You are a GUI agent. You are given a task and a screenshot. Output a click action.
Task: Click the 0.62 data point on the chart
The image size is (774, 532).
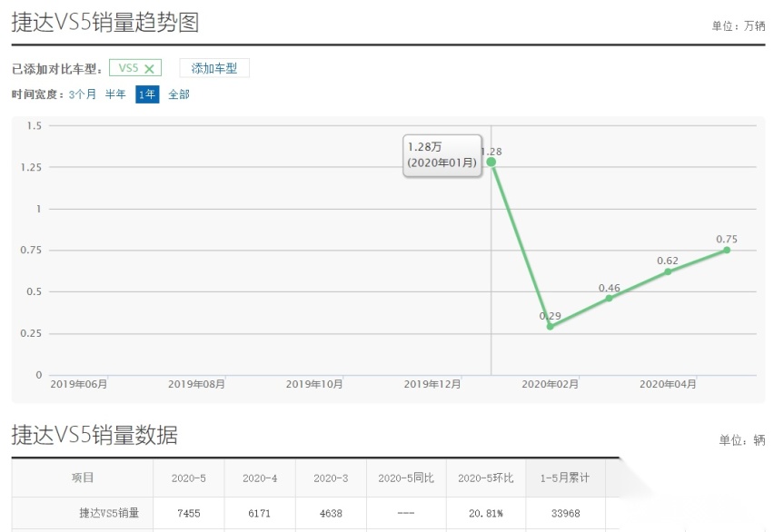668,271
